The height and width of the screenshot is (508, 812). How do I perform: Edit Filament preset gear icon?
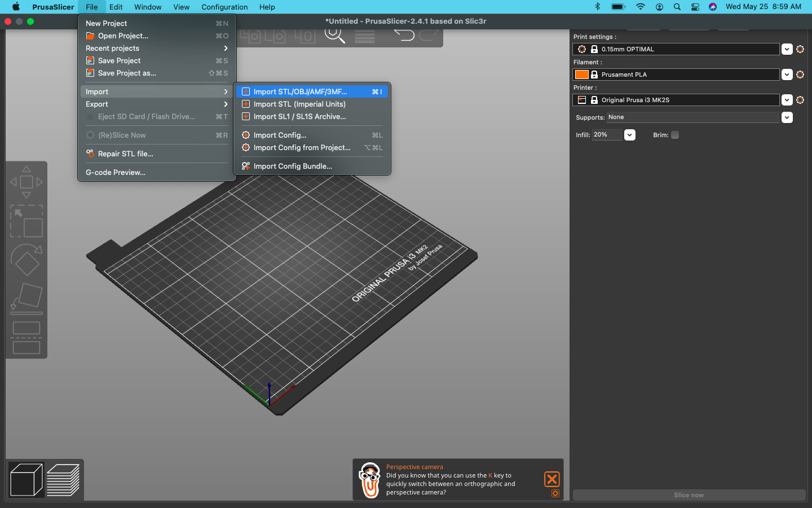point(800,75)
